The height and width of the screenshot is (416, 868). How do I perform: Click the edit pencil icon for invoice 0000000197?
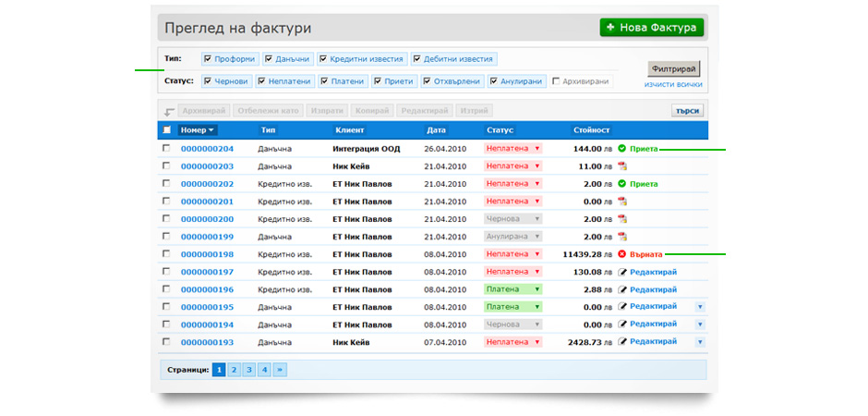point(622,272)
